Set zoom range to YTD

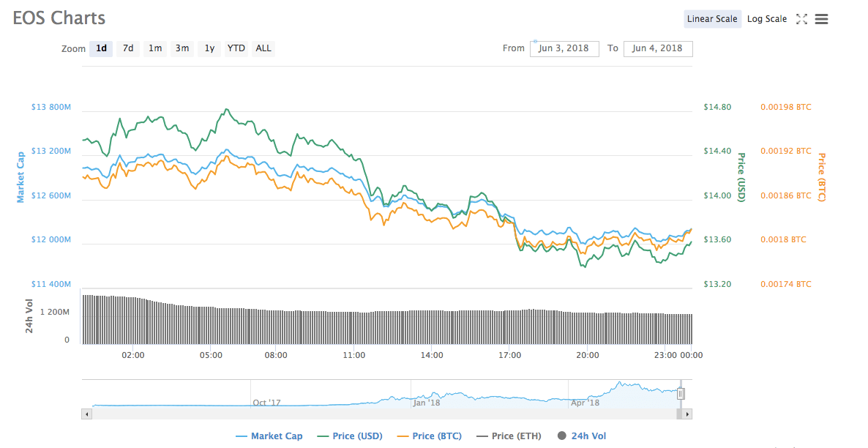[x=236, y=48]
